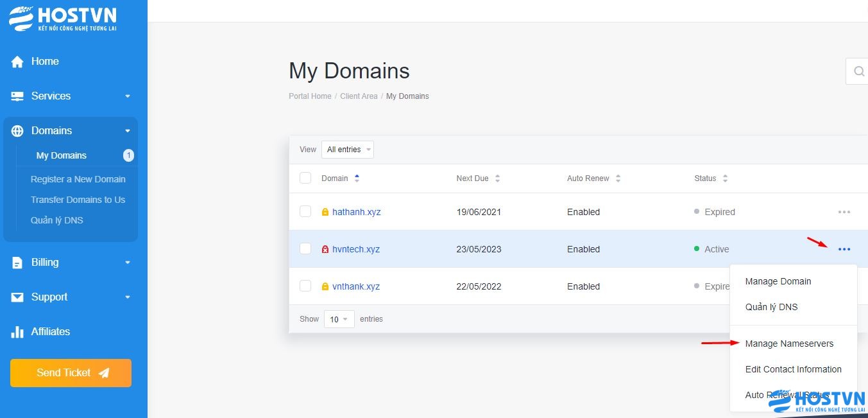Open Transfer Domains to Us in sidebar
This screenshot has height=418, width=868.
click(78, 200)
